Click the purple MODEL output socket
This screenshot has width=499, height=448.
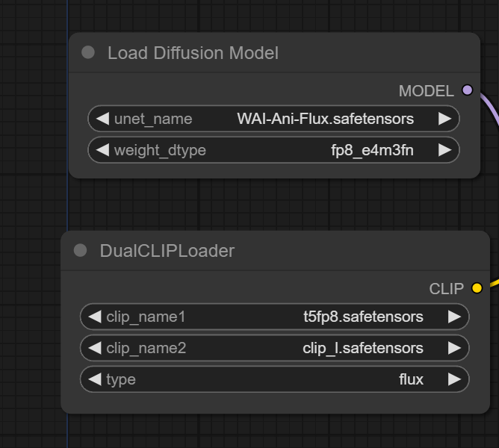[468, 90]
